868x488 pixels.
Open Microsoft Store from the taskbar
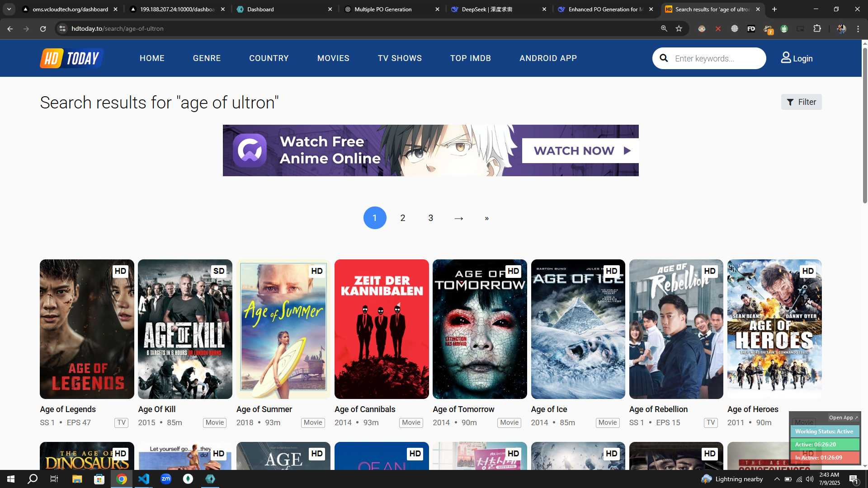point(99,479)
